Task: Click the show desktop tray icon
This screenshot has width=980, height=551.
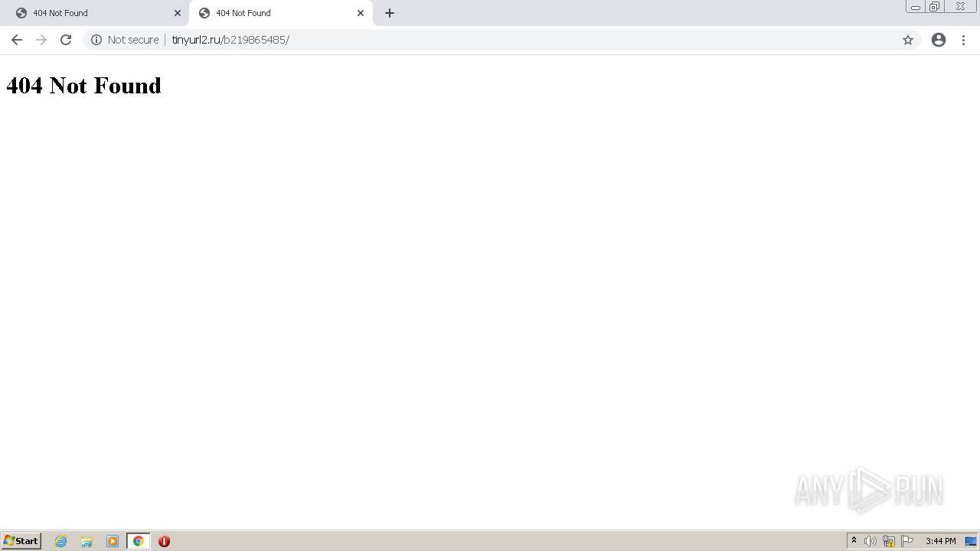Action: (x=971, y=541)
